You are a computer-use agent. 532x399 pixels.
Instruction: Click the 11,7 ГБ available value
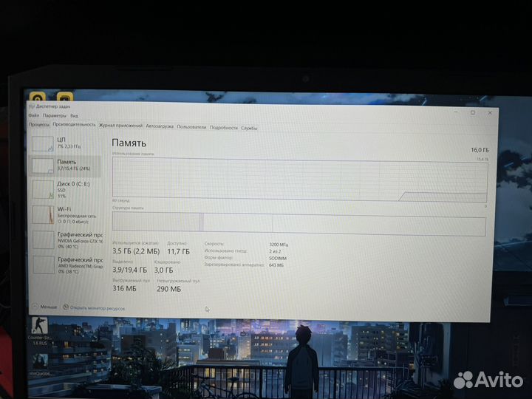coord(179,252)
